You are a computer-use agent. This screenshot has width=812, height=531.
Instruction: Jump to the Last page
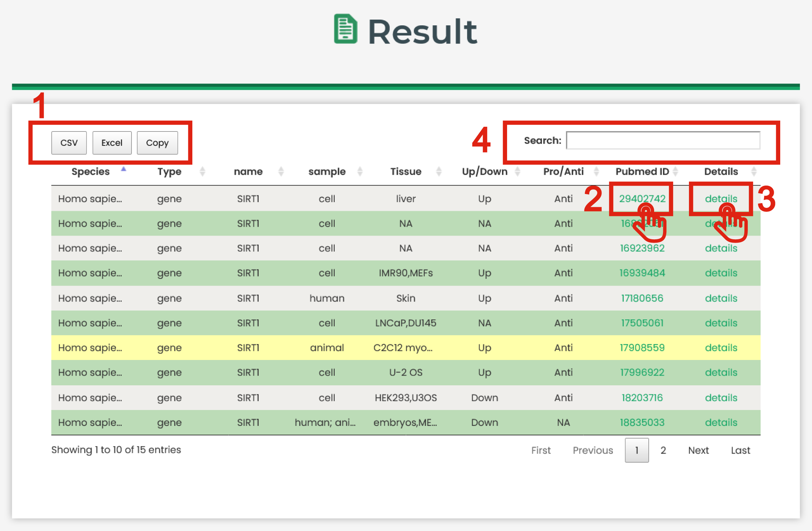point(740,450)
